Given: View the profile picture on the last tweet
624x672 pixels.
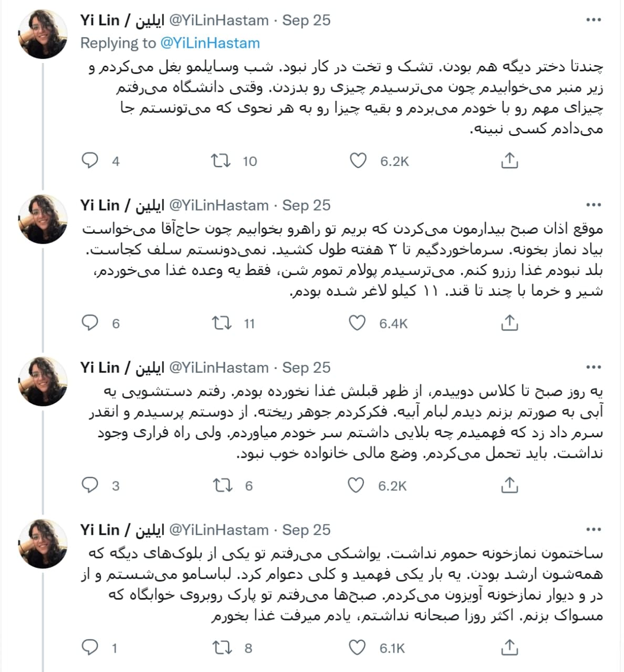Looking at the screenshot, I should (43, 543).
